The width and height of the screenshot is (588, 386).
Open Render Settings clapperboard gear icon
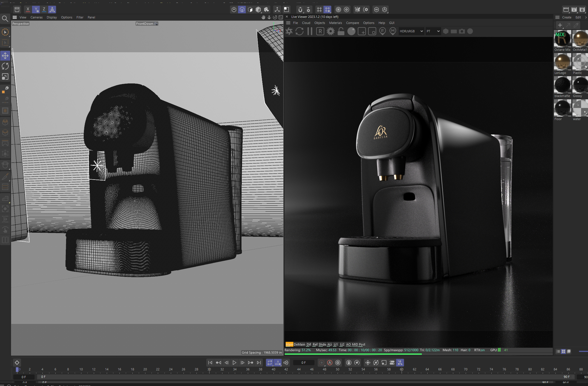click(582, 10)
